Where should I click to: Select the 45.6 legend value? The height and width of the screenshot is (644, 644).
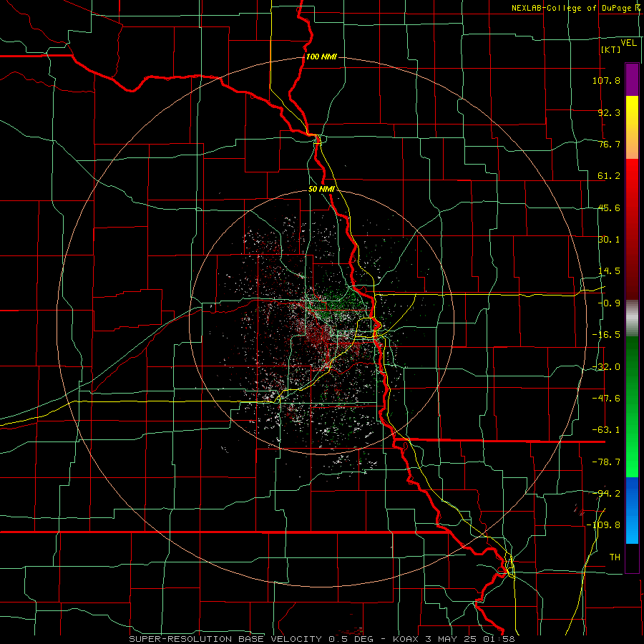[x=609, y=208]
